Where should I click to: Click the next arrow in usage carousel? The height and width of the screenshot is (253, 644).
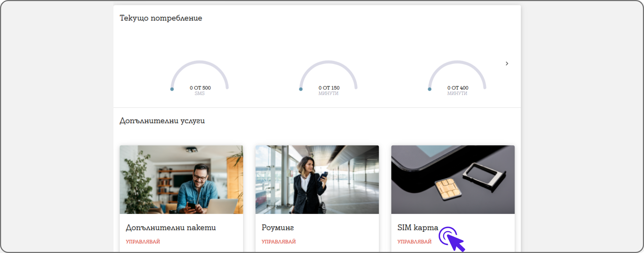click(x=507, y=64)
